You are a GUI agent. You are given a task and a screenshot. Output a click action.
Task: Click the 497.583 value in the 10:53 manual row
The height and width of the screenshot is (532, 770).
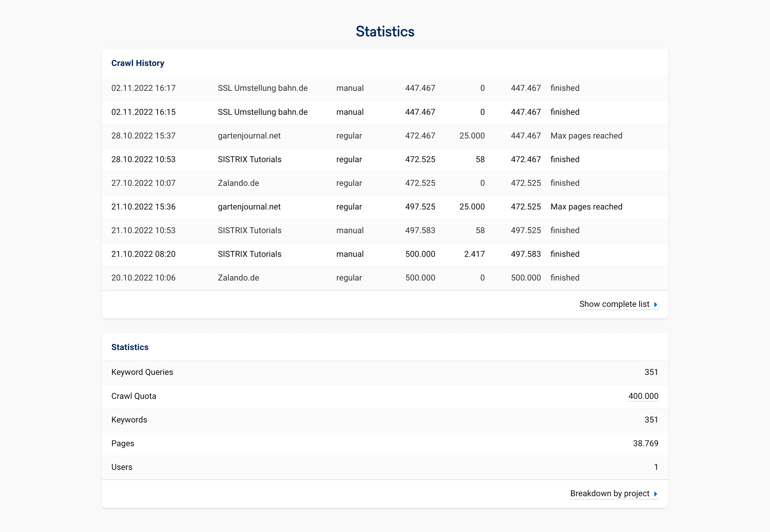[x=420, y=230]
